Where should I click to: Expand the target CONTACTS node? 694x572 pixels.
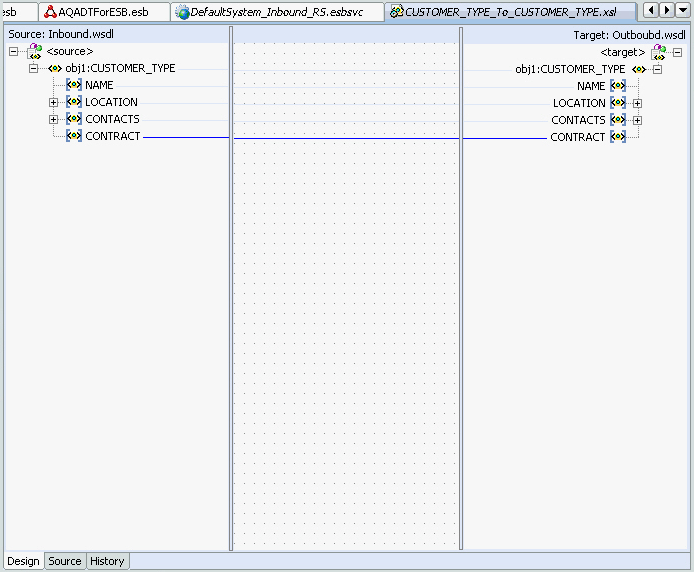(x=637, y=120)
